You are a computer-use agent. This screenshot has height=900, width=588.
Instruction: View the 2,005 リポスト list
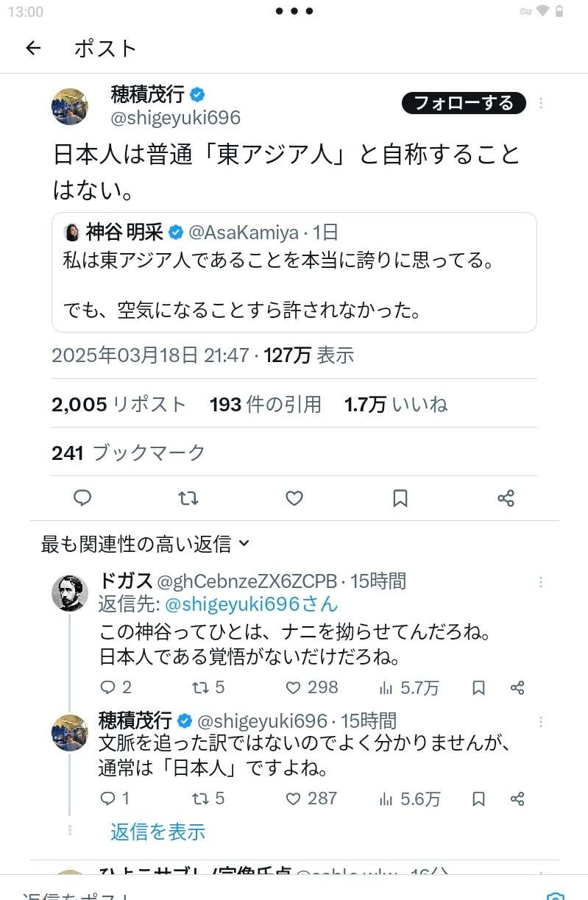[x=118, y=404]
